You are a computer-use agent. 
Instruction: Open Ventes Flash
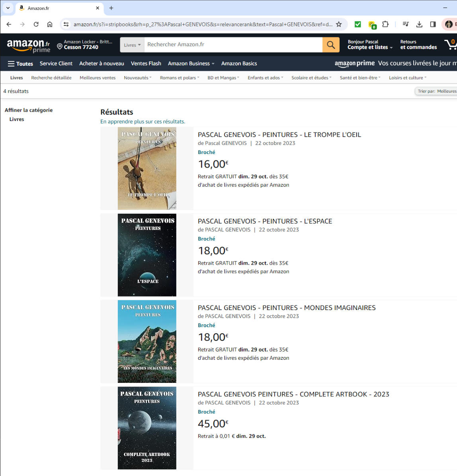[146, 63]
